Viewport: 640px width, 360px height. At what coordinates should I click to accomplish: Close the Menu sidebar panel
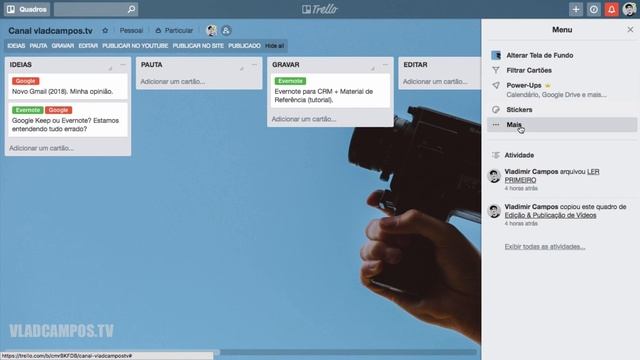click(x=630, y=29)
